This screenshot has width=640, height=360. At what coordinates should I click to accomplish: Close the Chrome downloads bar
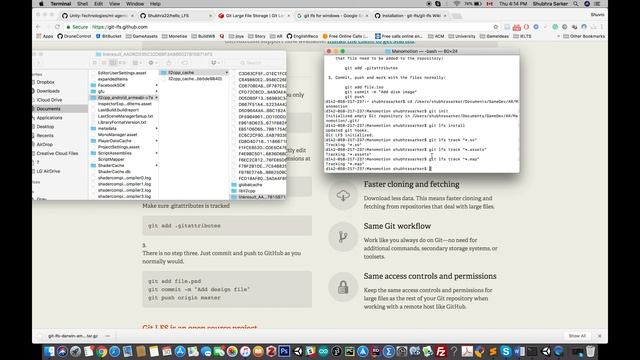click(600, 336)
